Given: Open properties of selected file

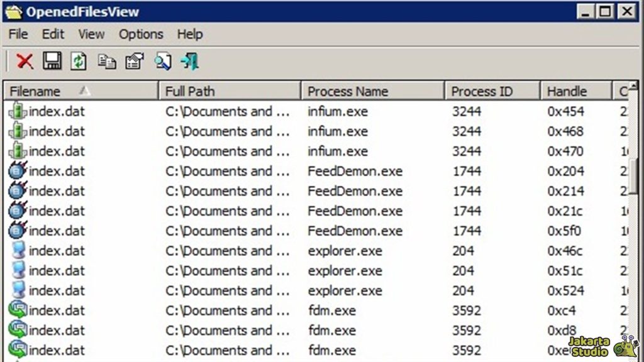Looking at the screenshot, I should 134,61.
